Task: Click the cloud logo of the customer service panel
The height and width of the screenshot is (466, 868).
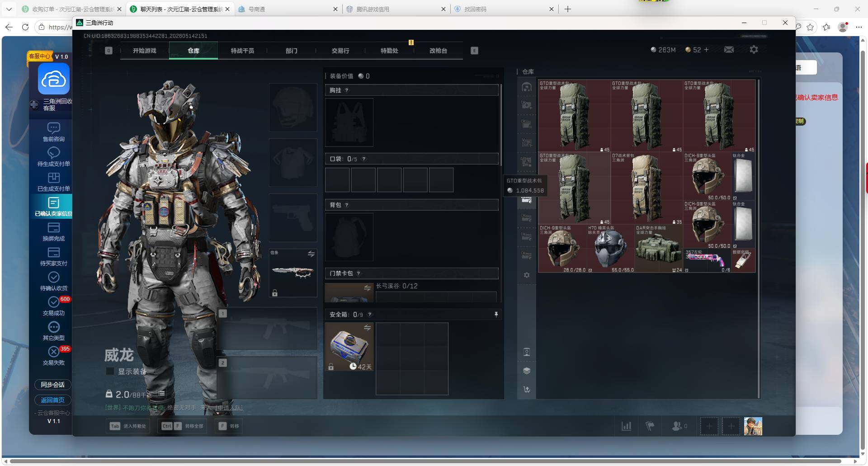Action: click(x=53, y=79)
